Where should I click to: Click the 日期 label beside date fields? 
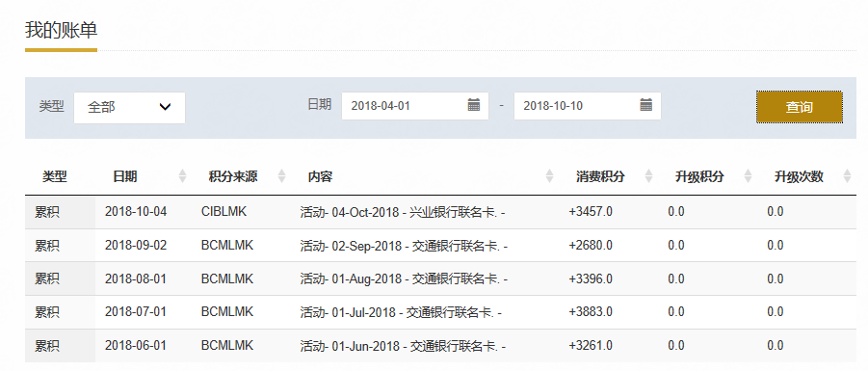tap(320, 104)
